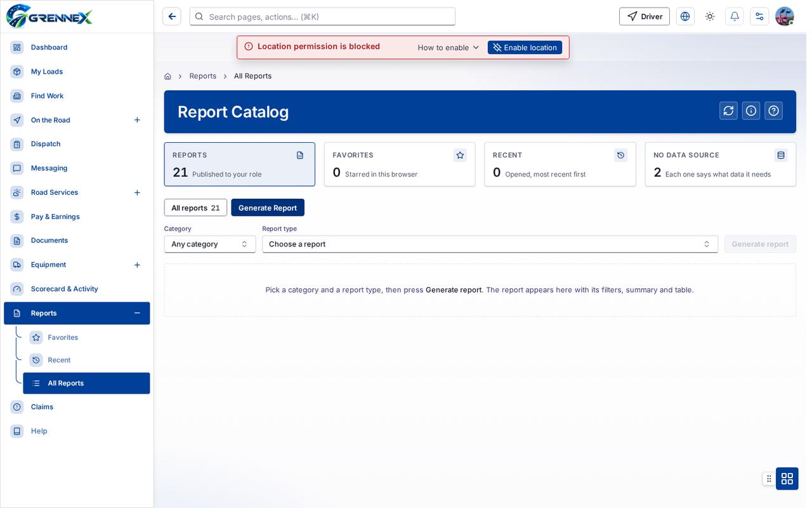Screen dimensions: 812x508
Task: Open the notifications bell
Action: (x=735, y=17)
